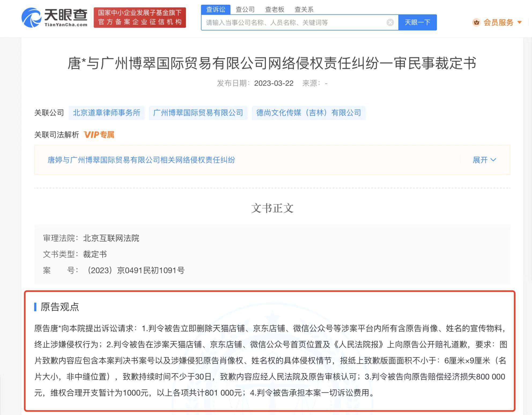Expand 展开 in the judicial analysis box
Screen dimensions: 532x415
point(480,160)
